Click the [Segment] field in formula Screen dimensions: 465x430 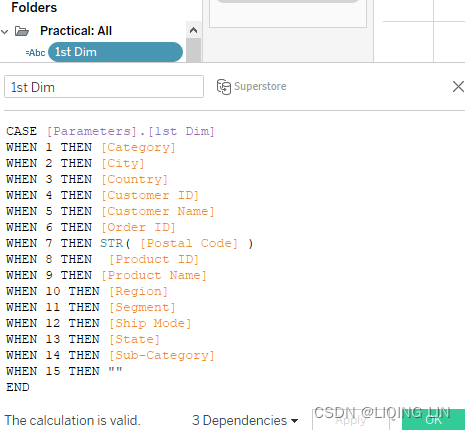point(142,307)
